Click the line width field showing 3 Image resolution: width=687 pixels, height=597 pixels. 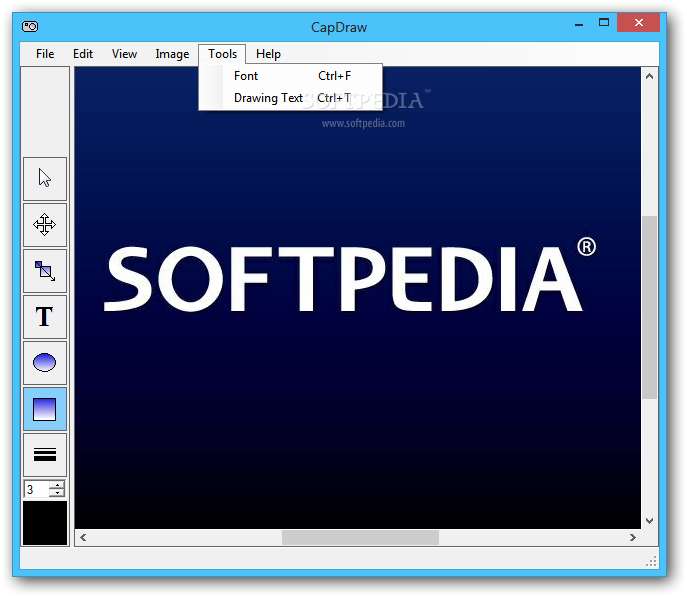(37, 489)
